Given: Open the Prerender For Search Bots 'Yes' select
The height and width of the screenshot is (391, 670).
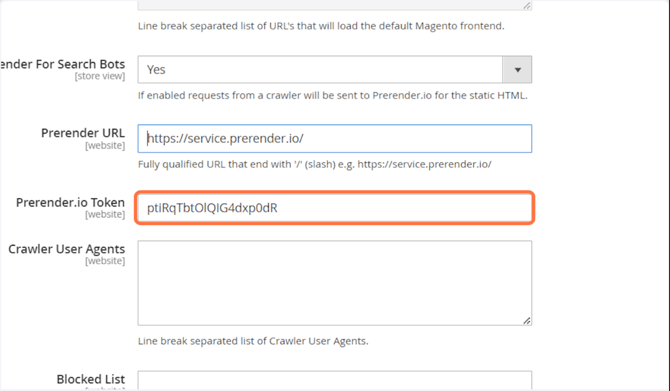Looking at the screenshot, I should (335, 69).
